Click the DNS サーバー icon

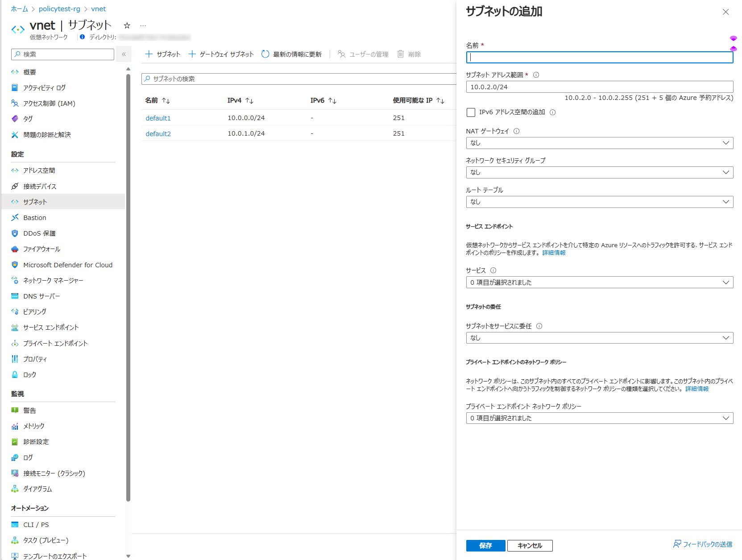pyautogui.click(x=15, y=296)
